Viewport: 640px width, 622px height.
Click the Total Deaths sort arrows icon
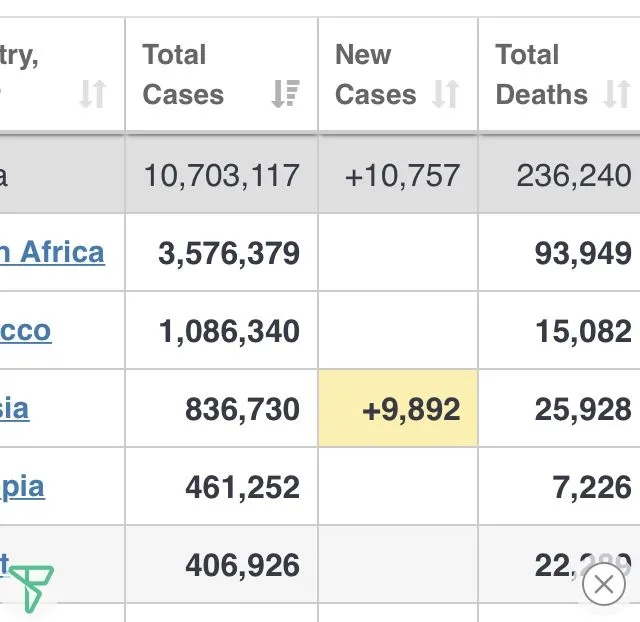pyautogui.click(x=617, y=95)
